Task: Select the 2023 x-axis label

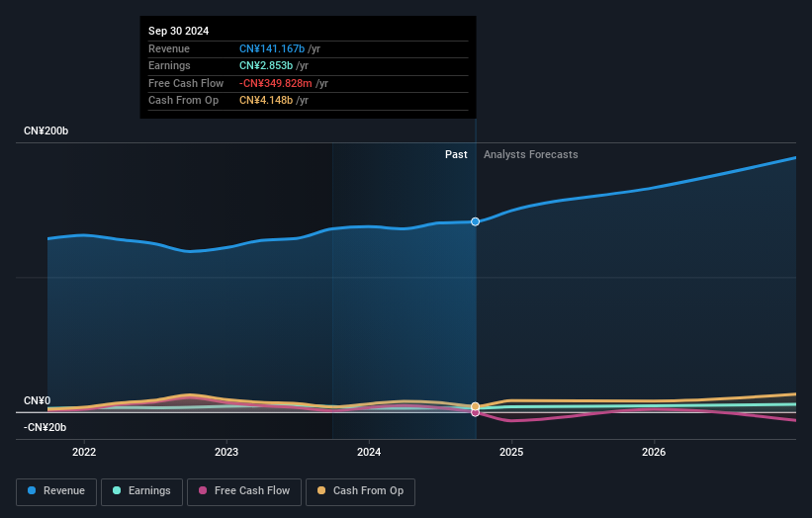Action: [x=226, y=452]
